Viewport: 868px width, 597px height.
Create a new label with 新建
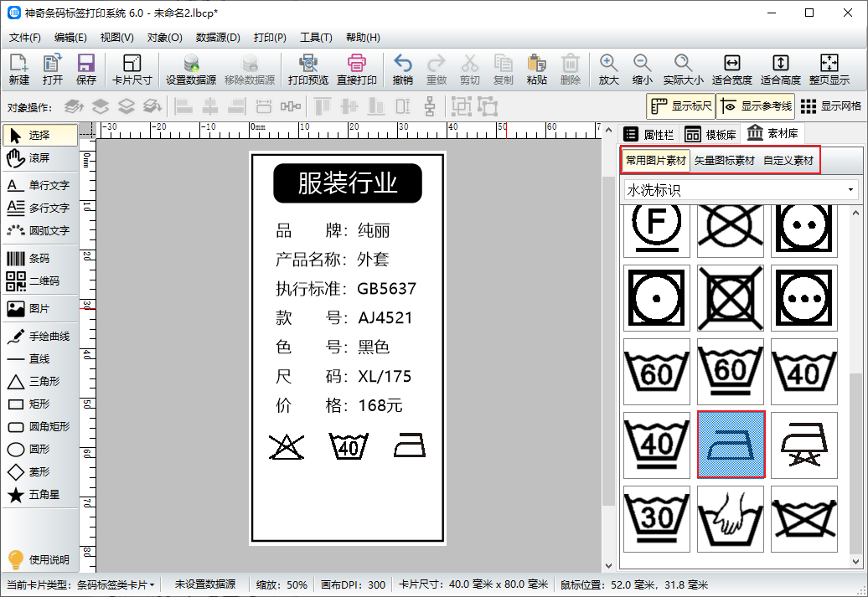tap(18, 69)
